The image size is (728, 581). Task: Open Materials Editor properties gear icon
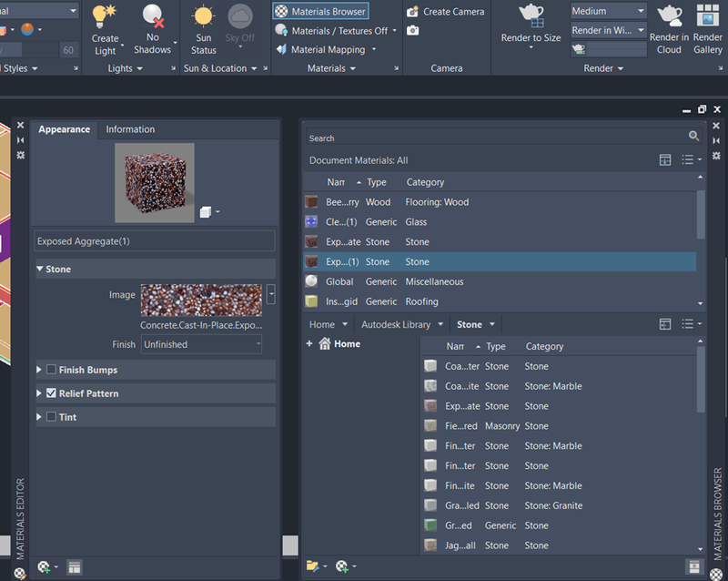(x=20, y=155)
